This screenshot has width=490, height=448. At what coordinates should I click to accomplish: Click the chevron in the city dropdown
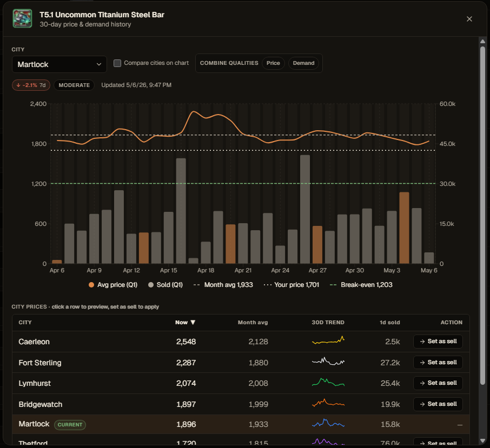(99, 64)
